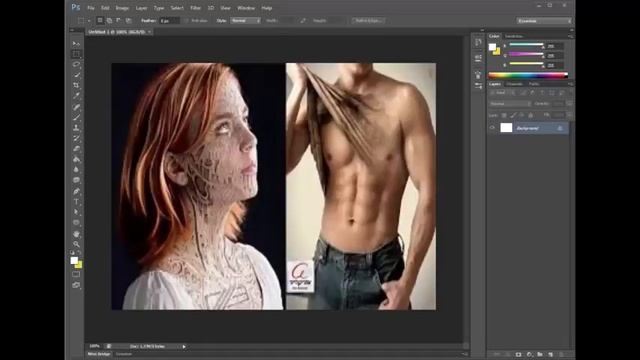
Task: Open the Layers panel flyout menu
Action: [570, 84]
